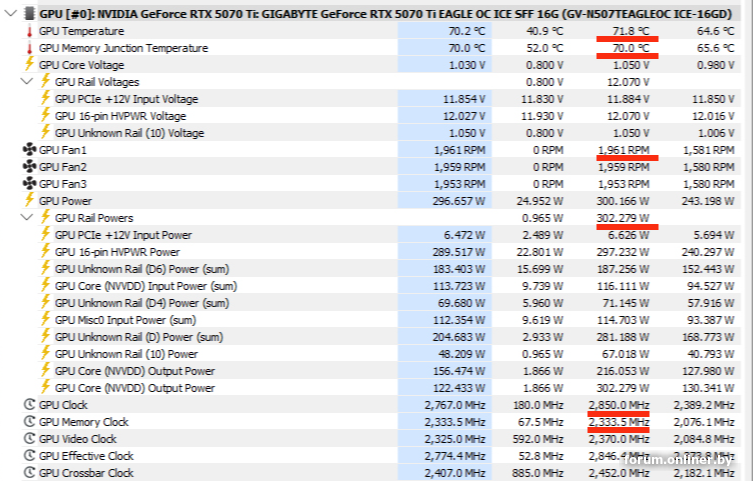753x481 pixels.
Task: Click the fan icon next to GPU Fan3
Action: pos(27,184)
